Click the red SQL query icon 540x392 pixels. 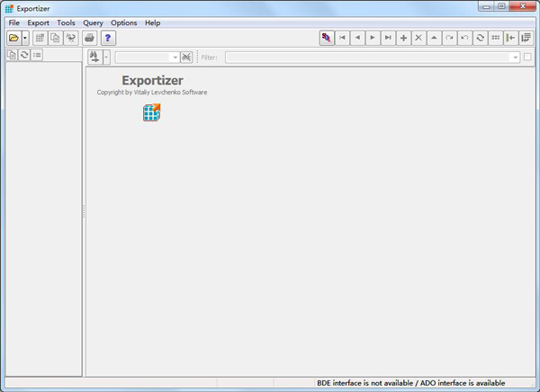tap(327, 38)
